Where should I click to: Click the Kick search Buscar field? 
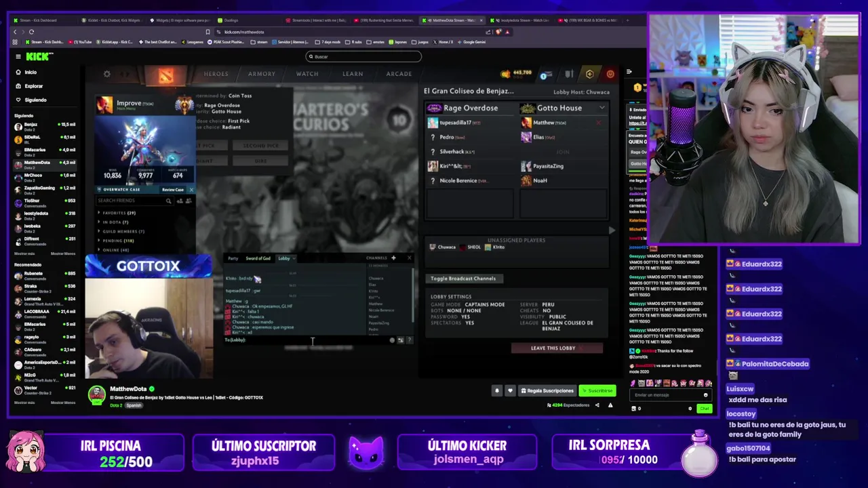coord(363,56)
